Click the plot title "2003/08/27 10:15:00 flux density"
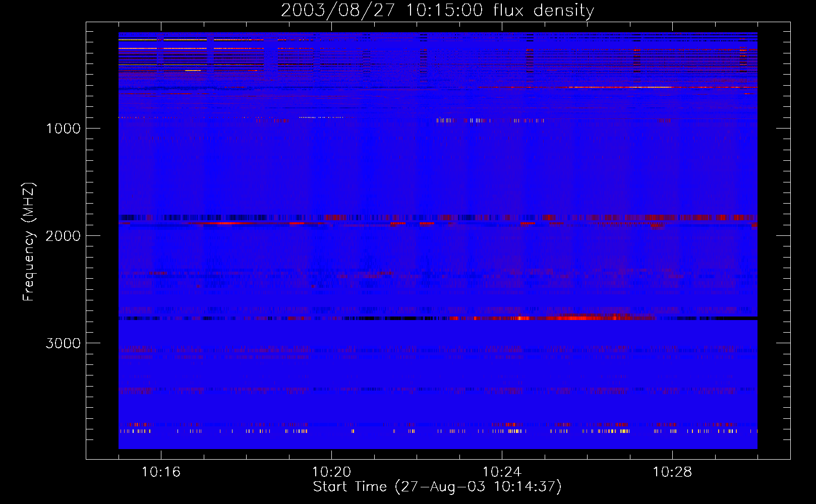The image size is (816, 504). tap(437, 10)
